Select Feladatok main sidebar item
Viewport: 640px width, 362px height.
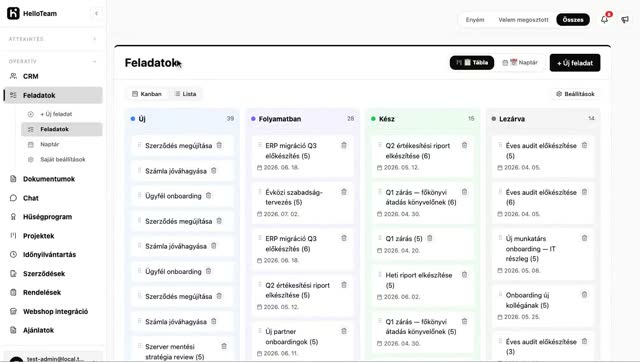[53, 95]
